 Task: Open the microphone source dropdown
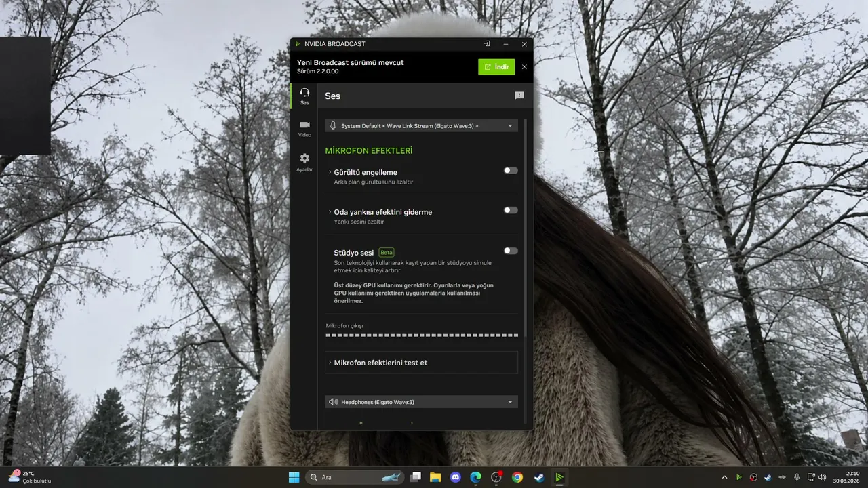click(x=421, y=125)
